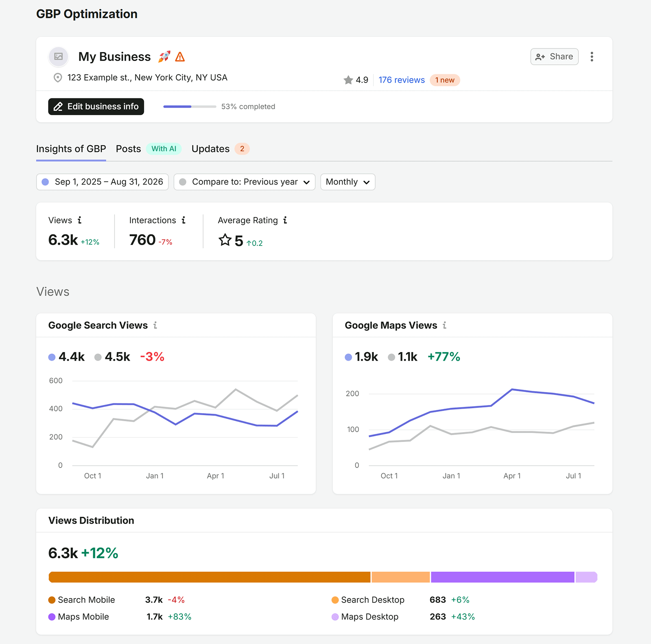Click the +77% change in Google Maps Views
651x644 pixels.
[x=444, y=357]
